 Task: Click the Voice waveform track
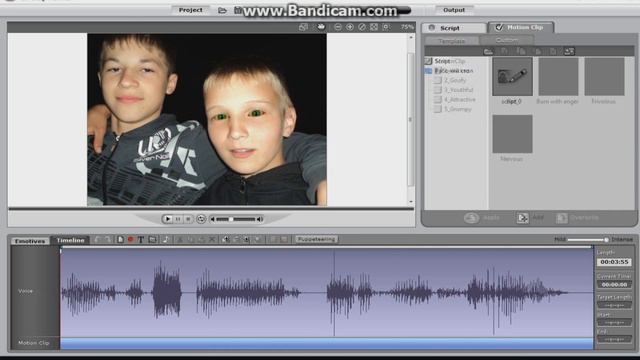pos(327,292)
